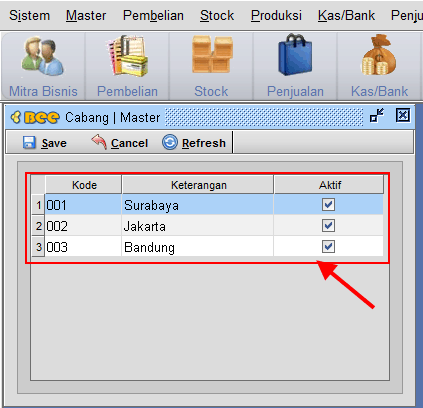Open the Stock boxes icon
Viewport: 423px width, 408px height.
click(212, 54)
